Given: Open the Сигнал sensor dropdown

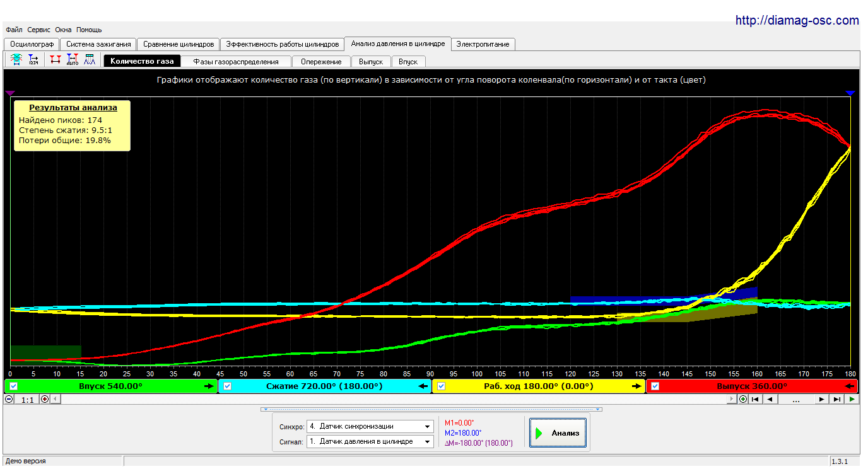Looking at the screenshot, I should point(370,441).
